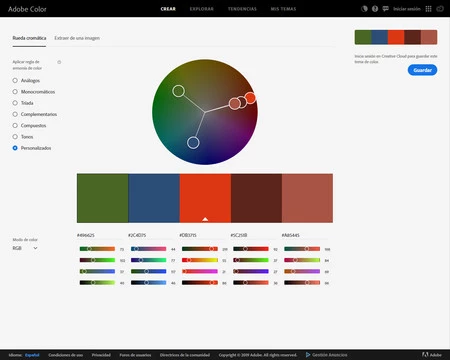Click the third slider under #A85445
The width and height of the screenshot is (450, 360).
302,271
